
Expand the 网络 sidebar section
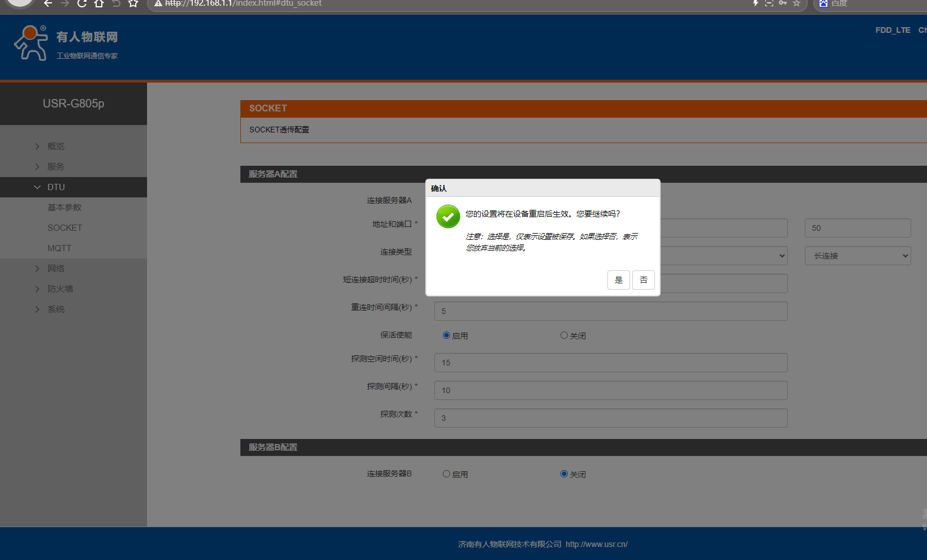coord(56,269)
